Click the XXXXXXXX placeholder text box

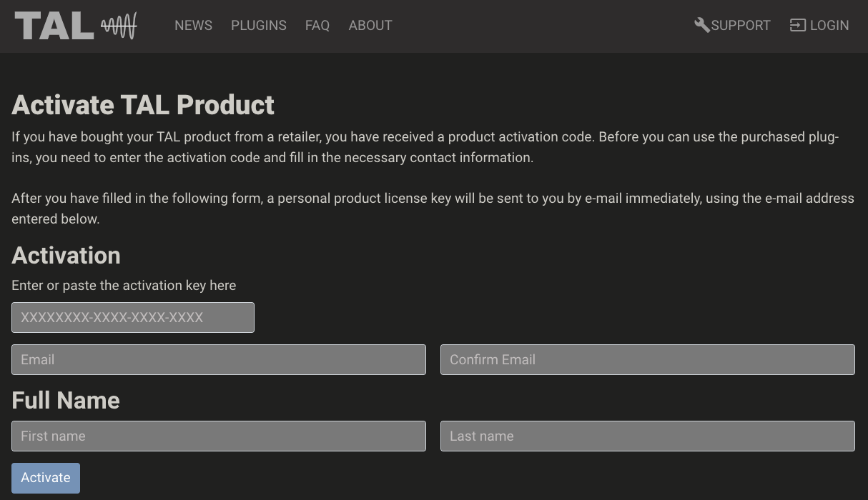133,317
